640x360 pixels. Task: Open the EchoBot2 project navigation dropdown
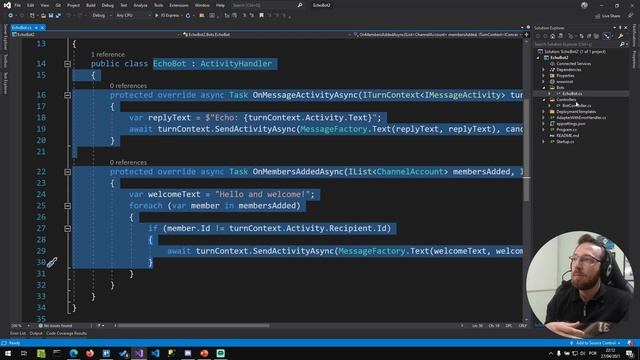coord(96,35)
